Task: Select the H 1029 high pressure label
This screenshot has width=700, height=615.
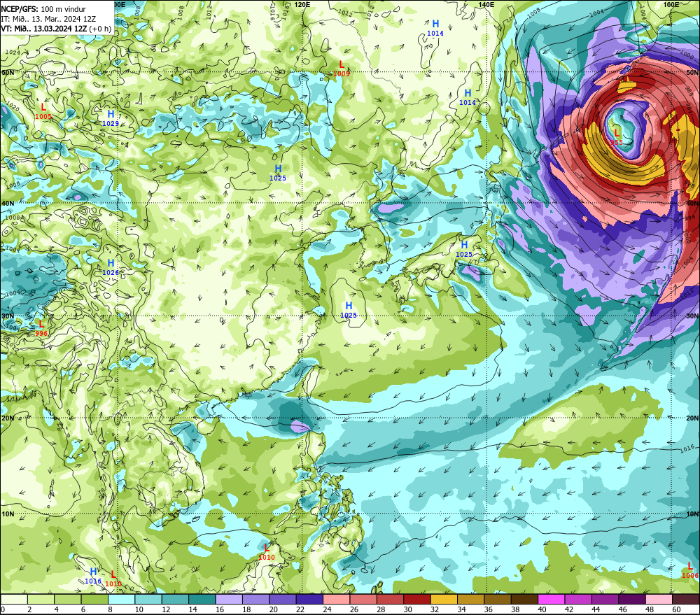Action: point(111,118)
